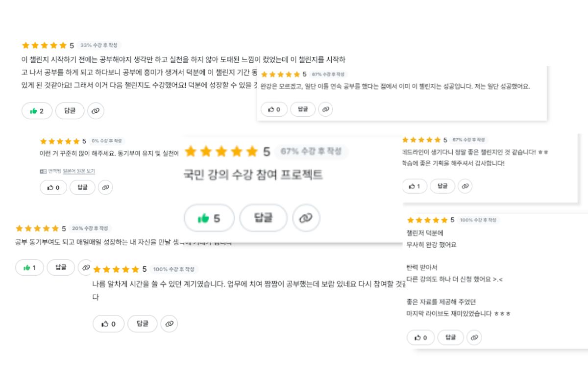Reply to the "챌린저 덕분에" review

tap(450, 337)
